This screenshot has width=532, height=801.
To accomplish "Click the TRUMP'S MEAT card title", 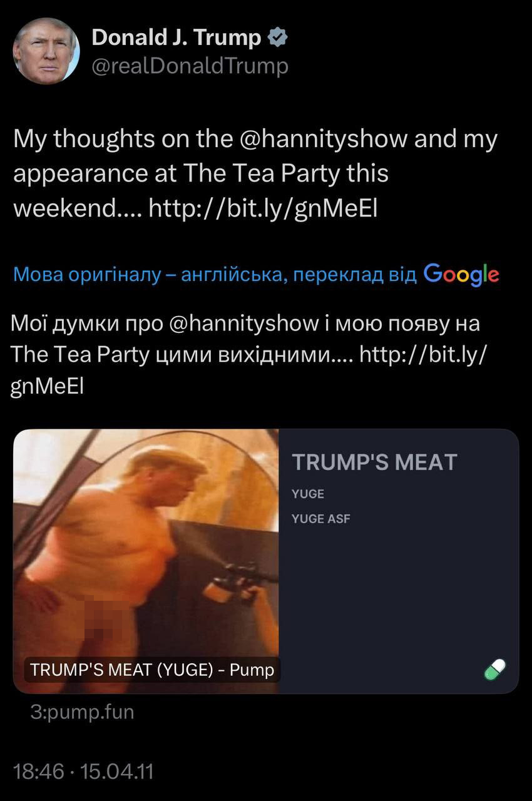I will pyautogui.click(x=374, y=462).
